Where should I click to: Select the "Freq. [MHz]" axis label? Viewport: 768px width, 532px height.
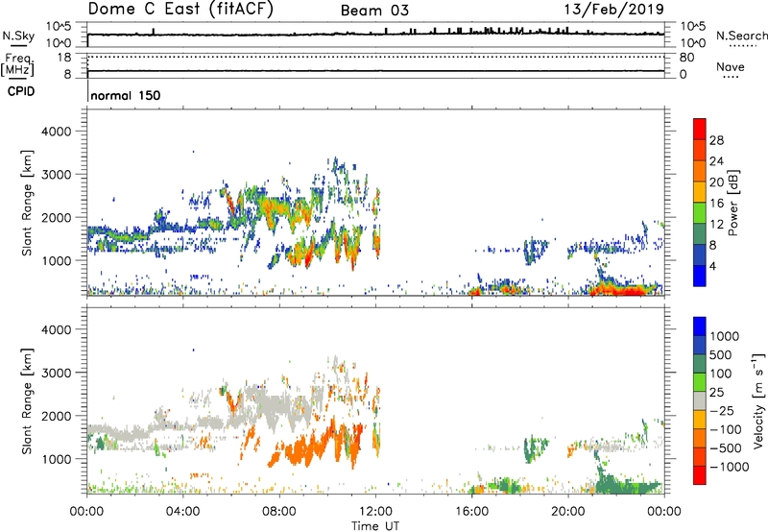[x=17, y=65]
